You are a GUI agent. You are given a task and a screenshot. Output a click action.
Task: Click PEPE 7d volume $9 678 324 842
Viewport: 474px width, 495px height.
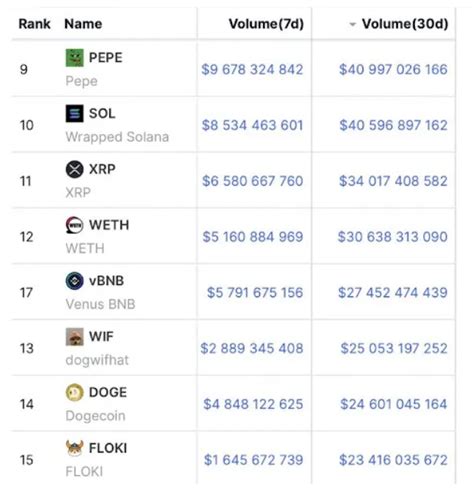click(x=252, y=69)
